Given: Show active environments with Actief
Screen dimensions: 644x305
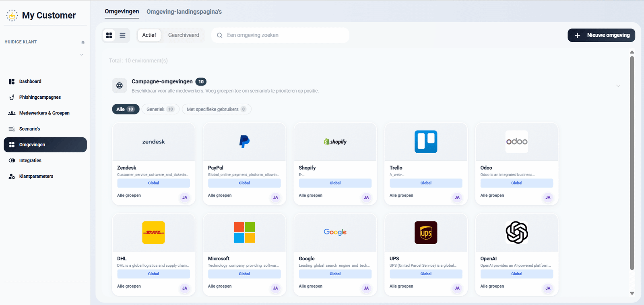Looking at the screenshot, I should 149,35.
